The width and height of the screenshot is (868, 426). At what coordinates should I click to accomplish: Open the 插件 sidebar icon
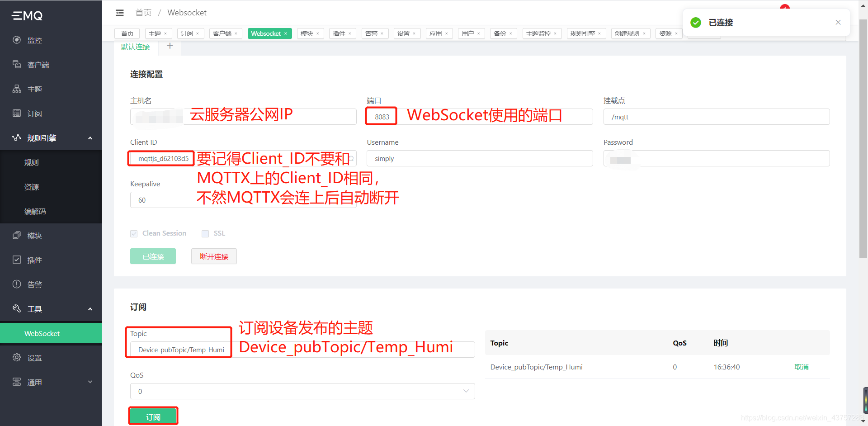[x=17, y=260]
